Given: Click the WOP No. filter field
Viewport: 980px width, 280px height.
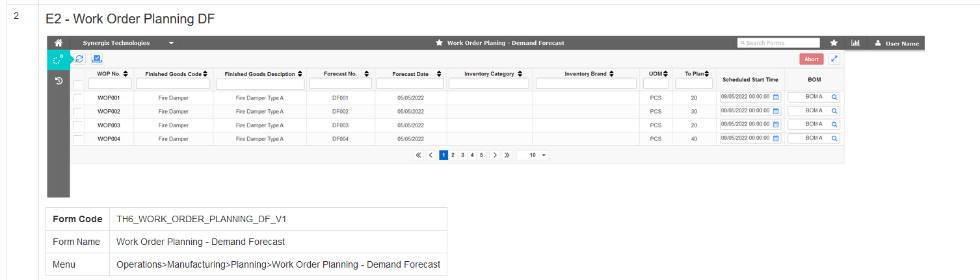Looking at the screenshot, I should [110, 84].
